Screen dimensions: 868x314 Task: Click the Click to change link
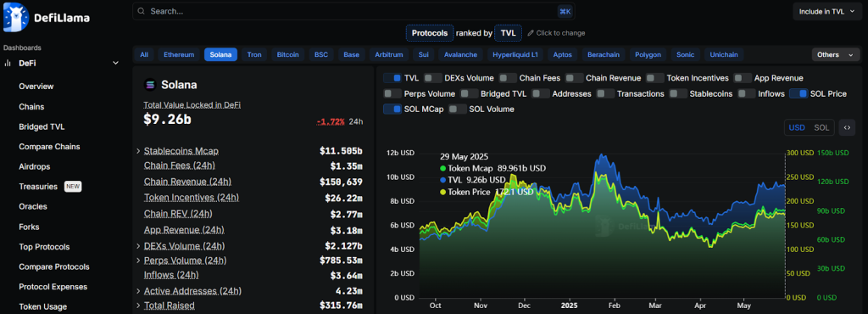pyautogui.click(x=556, y=33)
